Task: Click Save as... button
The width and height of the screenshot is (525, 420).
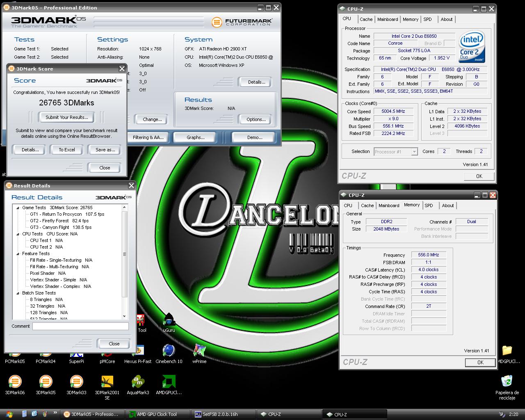Action: [105, 150]
